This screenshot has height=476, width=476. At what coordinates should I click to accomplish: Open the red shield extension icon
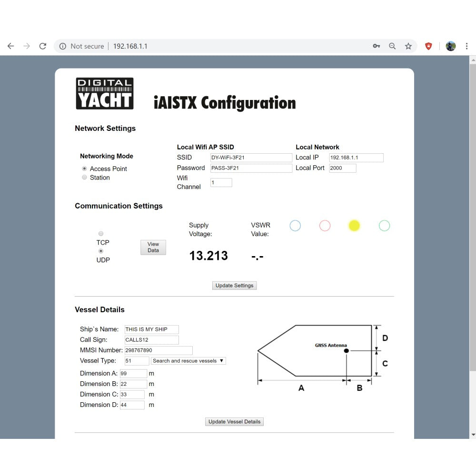pyautogui.click(x=428, y=46)
